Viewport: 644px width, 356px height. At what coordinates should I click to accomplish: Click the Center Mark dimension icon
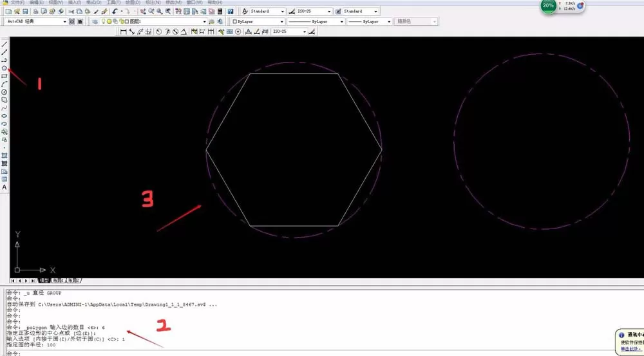238,32
